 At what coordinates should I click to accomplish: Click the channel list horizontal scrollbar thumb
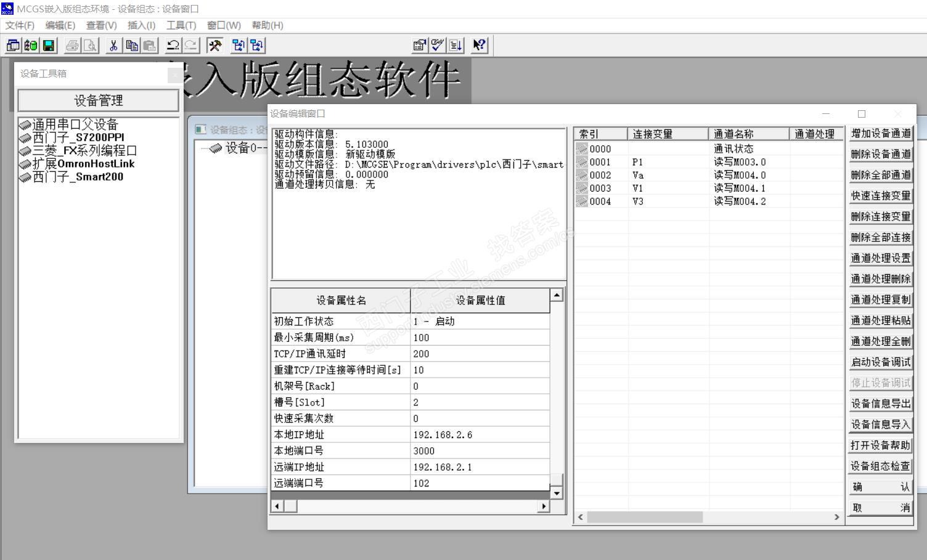[x=645, y=517]
